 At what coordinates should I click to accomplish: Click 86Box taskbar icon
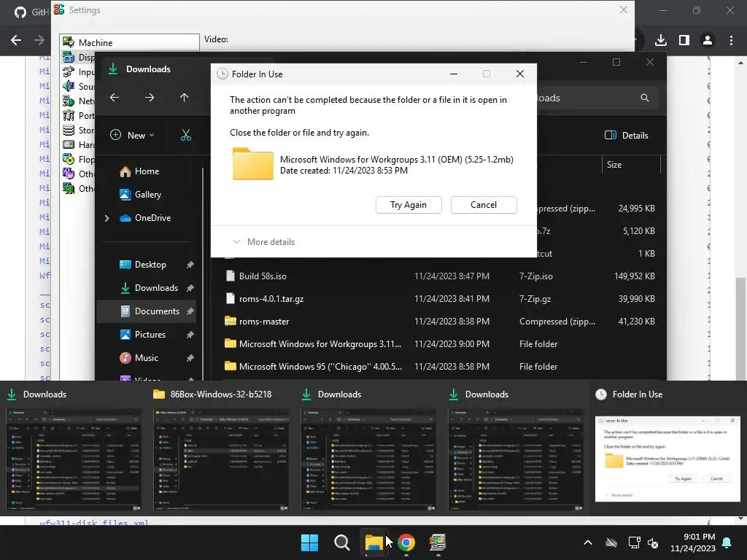438,542
